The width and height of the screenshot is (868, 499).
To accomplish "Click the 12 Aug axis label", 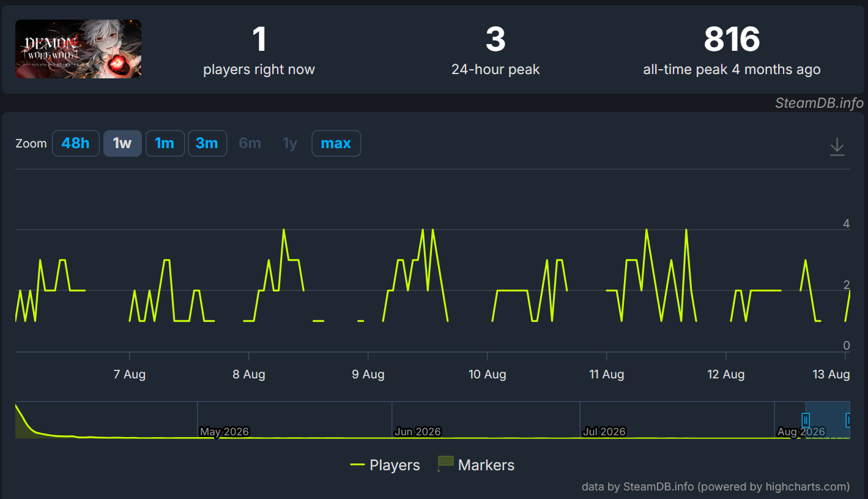I will [x=726, y=374].
